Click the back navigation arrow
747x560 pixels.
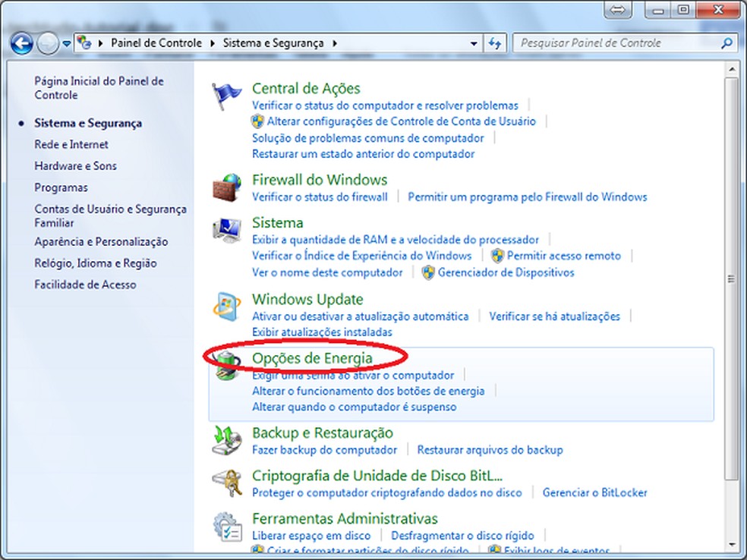(23, 43)
